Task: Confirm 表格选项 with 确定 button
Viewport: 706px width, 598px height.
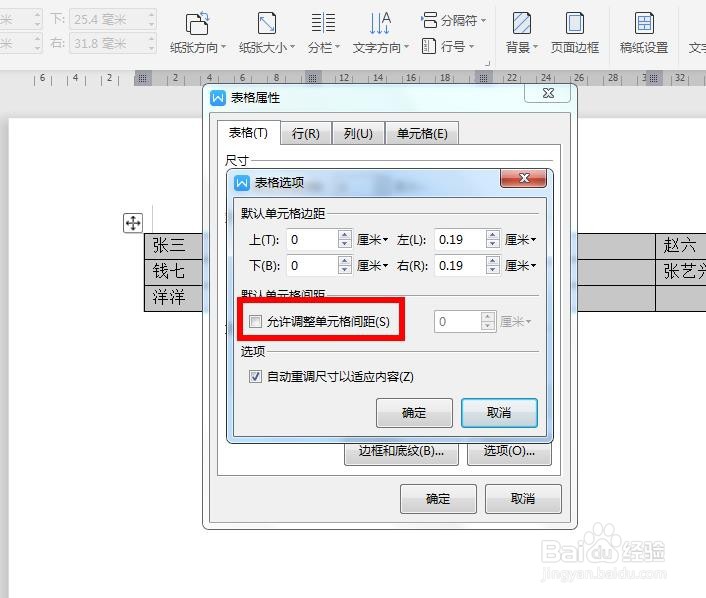Action: (x=414, y=413)
